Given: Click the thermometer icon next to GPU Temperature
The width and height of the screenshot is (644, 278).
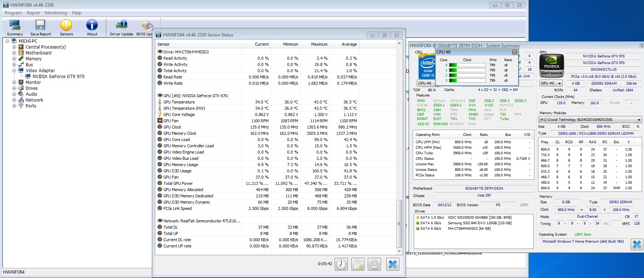Looking at the screenshot, I should pyautogui.click(x=160, y=102).
